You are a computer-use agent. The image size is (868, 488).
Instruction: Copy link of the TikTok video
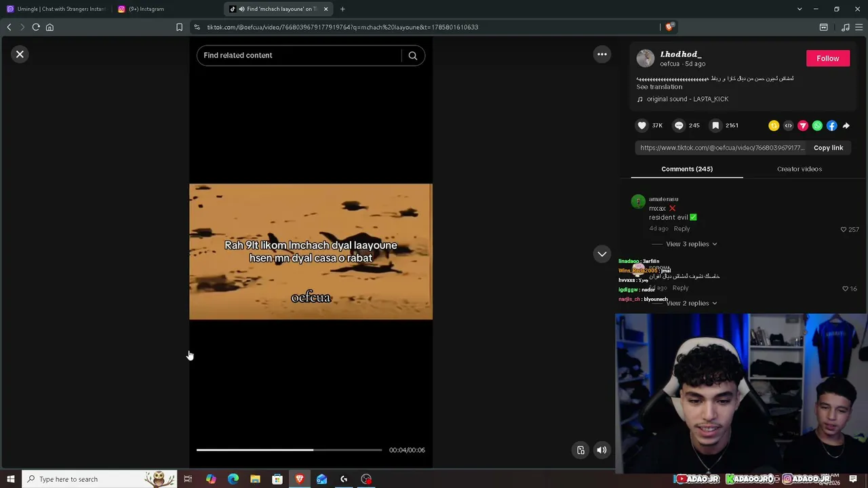click(x=828, y=148)
